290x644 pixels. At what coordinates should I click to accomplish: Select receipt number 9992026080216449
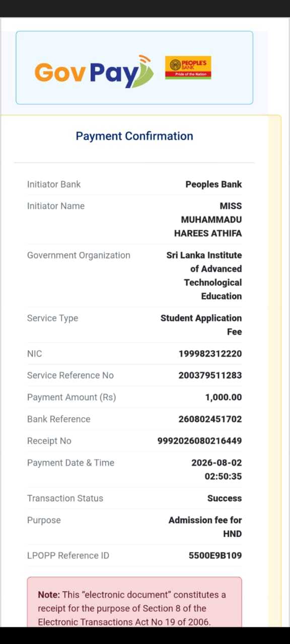tap(200, 441)
